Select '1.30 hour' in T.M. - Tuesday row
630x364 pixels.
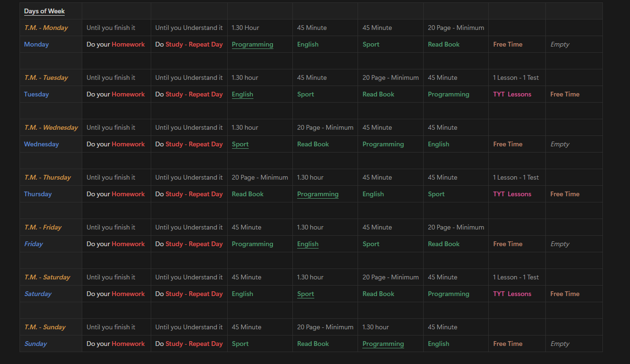(245, 77)
